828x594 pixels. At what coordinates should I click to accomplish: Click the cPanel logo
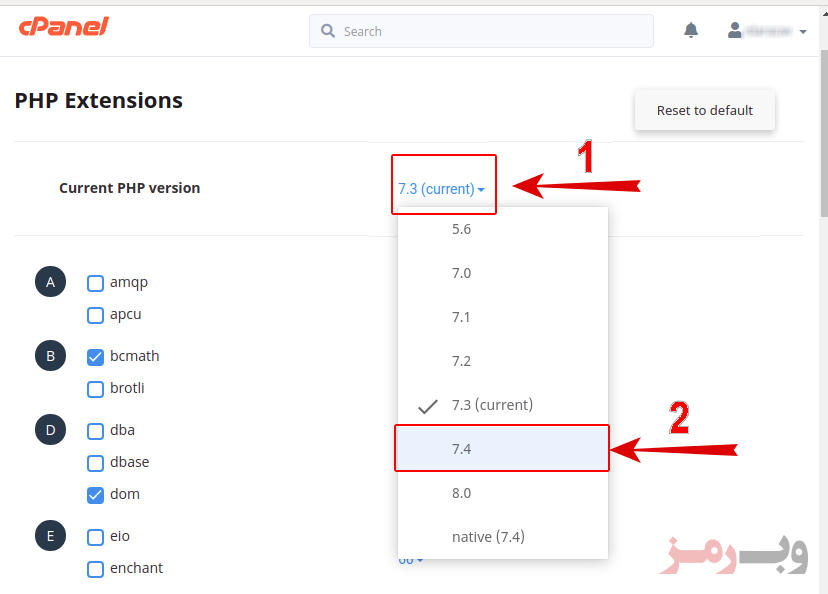[x=64, y=27]
